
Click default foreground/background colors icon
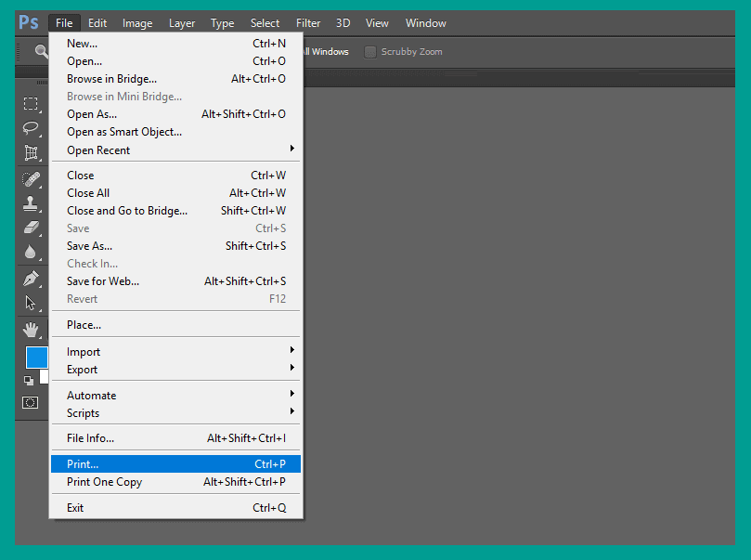[x=29, y=381]
